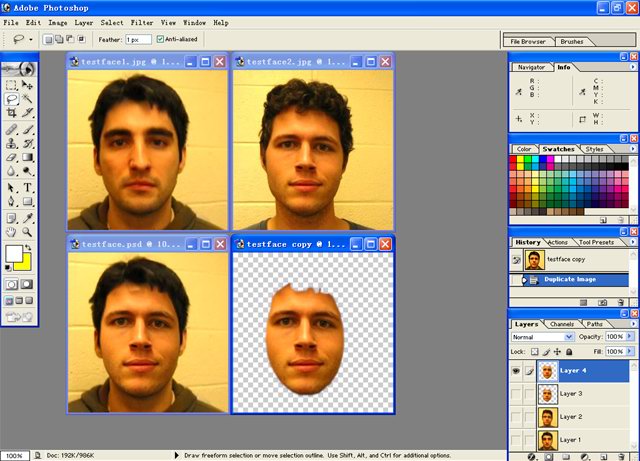
Task: Click the Feather input field
Action: pos(138,39)
